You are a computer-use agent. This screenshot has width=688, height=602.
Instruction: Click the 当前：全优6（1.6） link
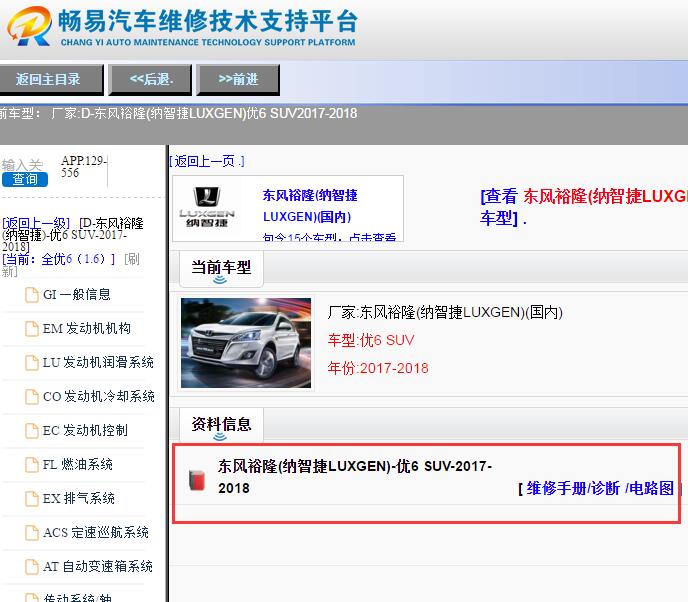point(58,259)
